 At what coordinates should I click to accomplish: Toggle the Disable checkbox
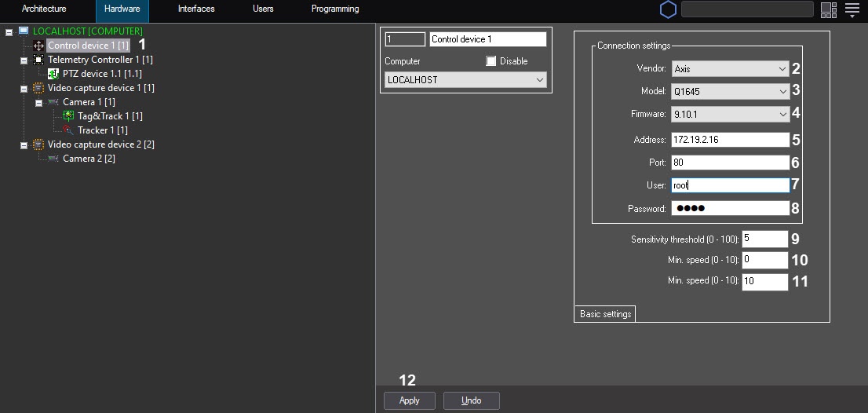491,61
